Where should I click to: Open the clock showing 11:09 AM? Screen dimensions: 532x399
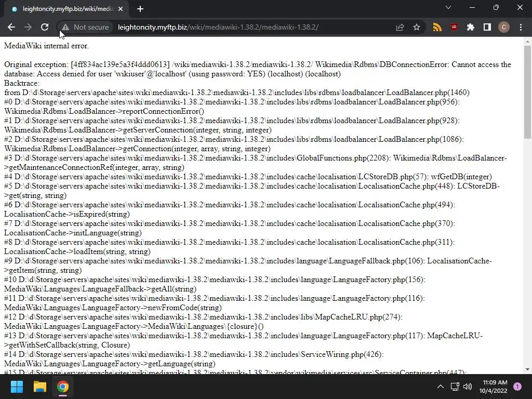pyautogui.click(x=494, y=387)
